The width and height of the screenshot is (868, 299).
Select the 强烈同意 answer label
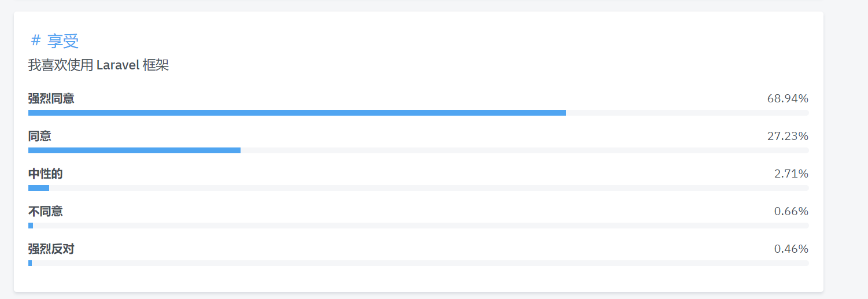coord(51,99)
